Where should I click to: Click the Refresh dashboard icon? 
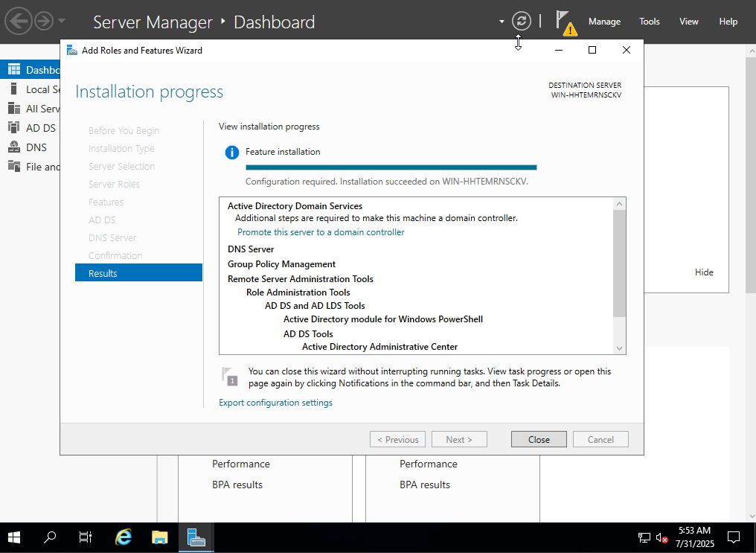click(522, 22)
